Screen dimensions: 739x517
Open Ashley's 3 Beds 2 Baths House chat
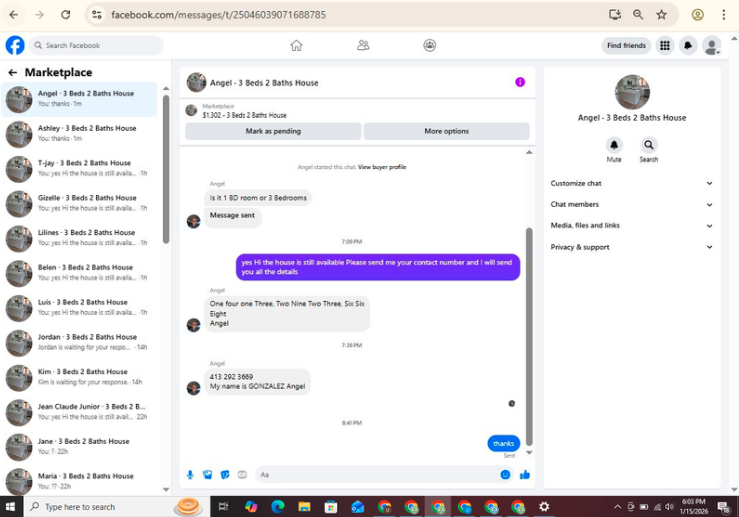pos(79,133)
